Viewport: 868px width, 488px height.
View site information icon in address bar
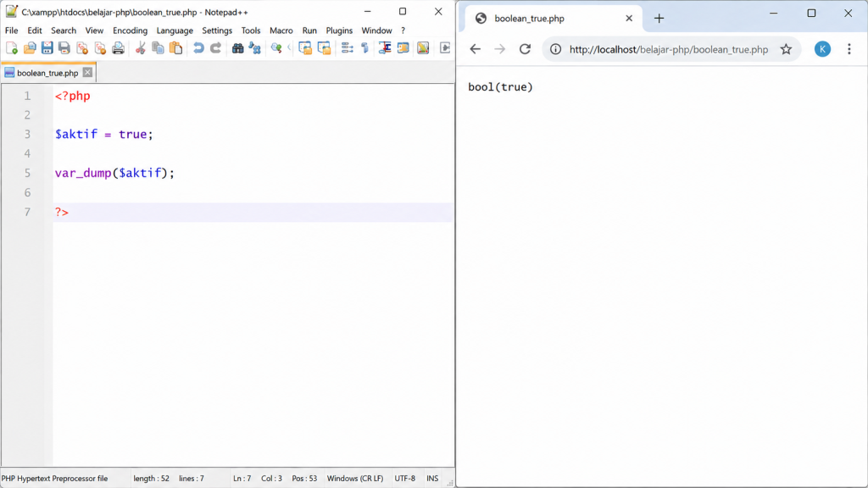point(555,49)
